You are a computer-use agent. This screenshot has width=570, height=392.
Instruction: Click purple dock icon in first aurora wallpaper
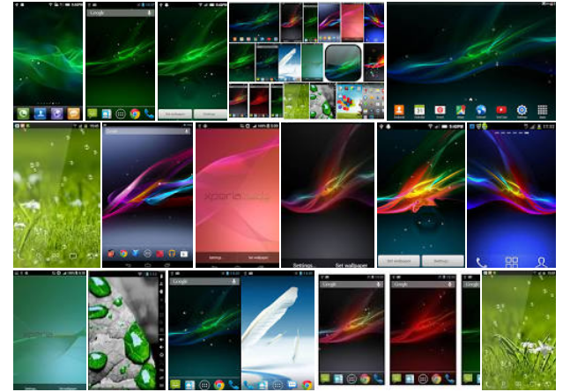[x=56, y=114]
